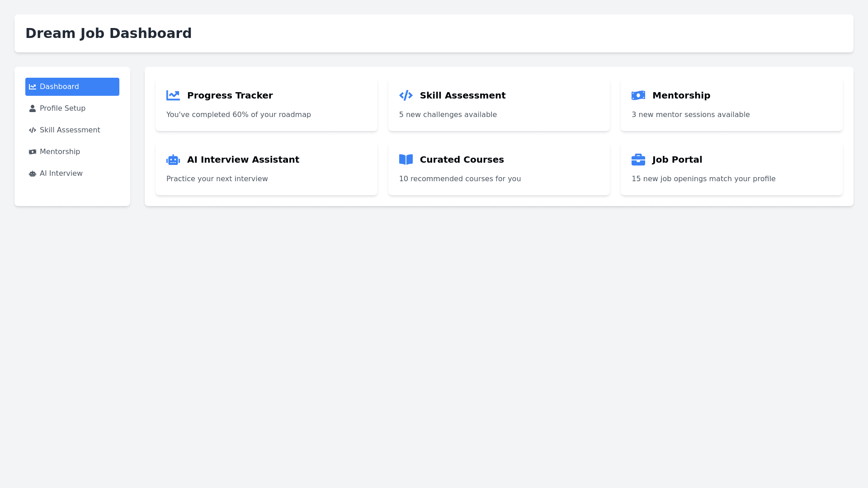Open the Progress Tracker card title
Viewport: 868px width, 488px height.
tap(230, 95)
